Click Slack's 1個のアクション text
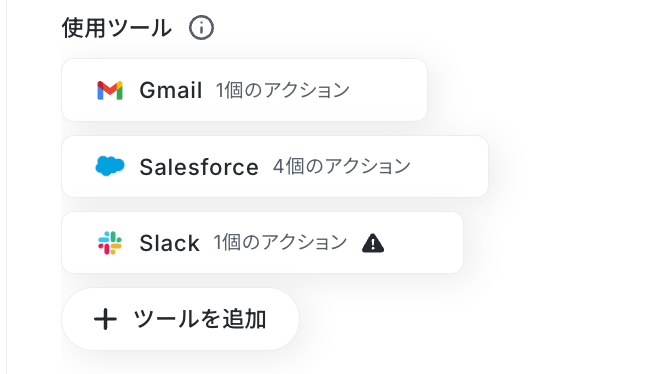The image size is (672, 374). tap(280, 242)
